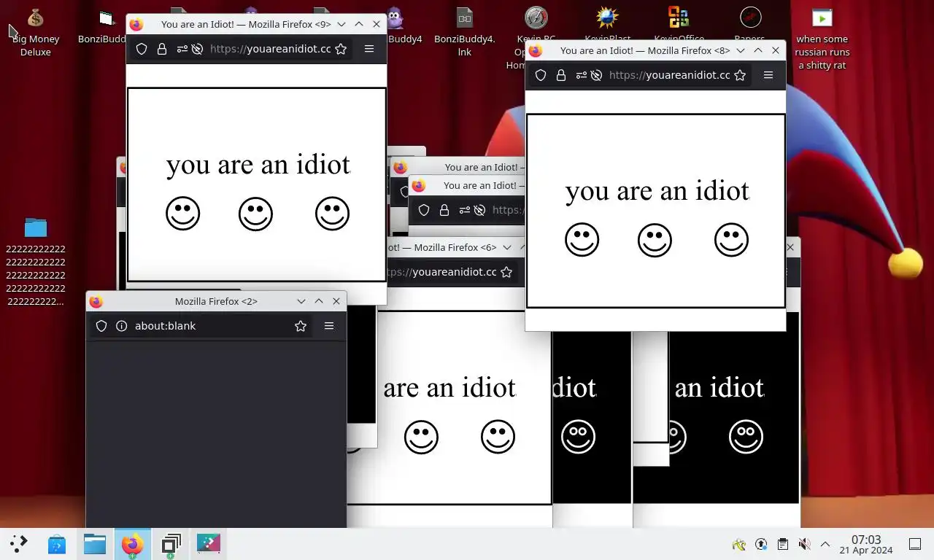Open hamburger menu in Firefox <8>
This screenshot has height=560, width=934.
[x=768, y=75]
